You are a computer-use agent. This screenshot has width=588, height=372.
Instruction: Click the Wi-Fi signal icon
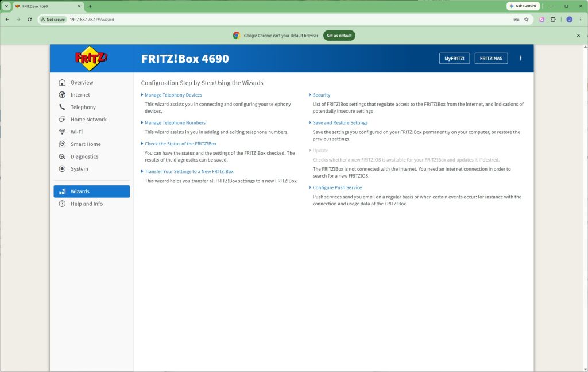[x=62, y=132]
